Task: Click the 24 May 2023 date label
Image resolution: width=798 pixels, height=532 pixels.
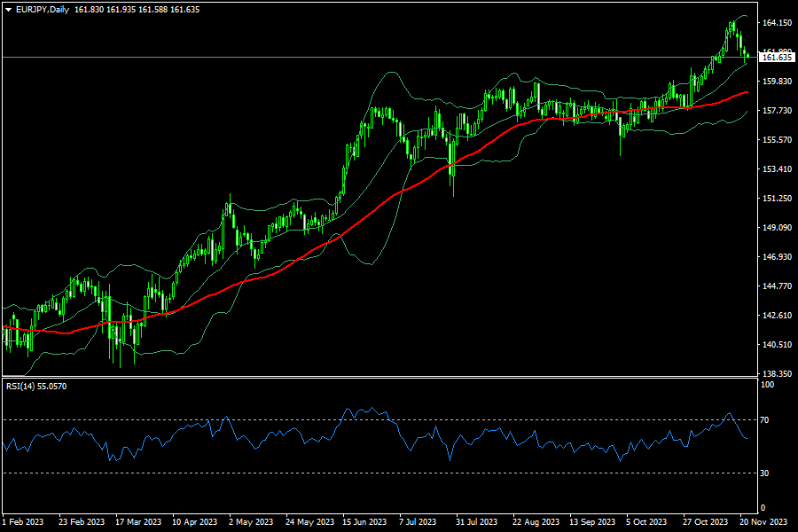Action: tap(309, 522)
